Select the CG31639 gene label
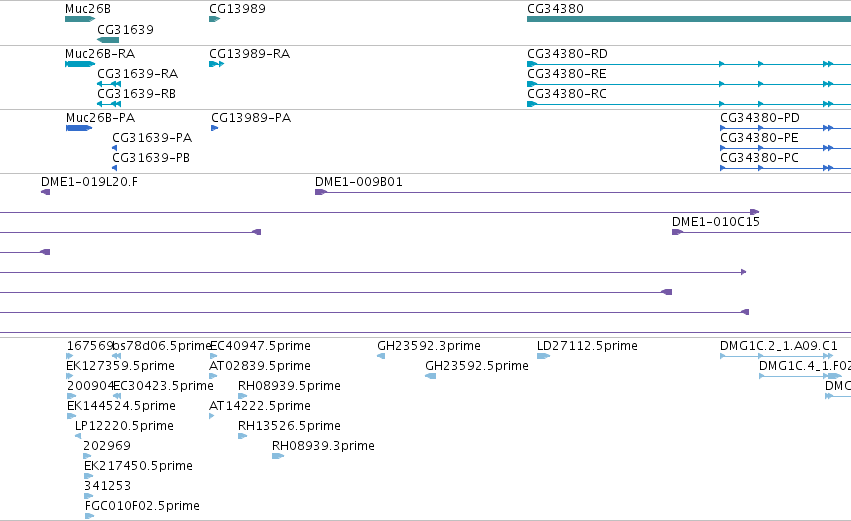The height and width of the screenshot is (521, 851). click(x=125, y=29)
